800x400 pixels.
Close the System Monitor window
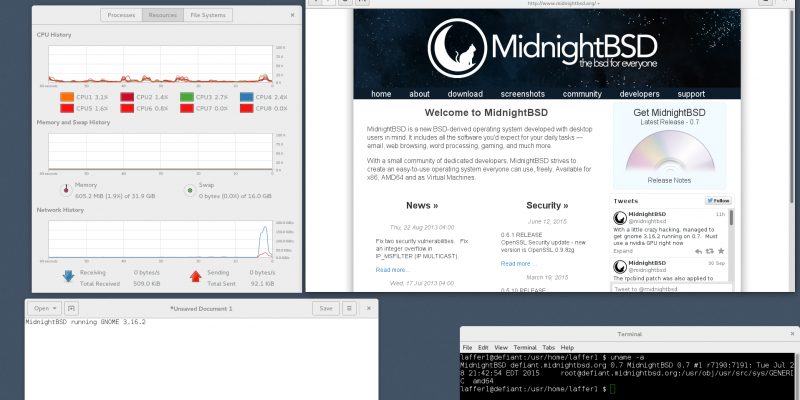coord(292,15)
